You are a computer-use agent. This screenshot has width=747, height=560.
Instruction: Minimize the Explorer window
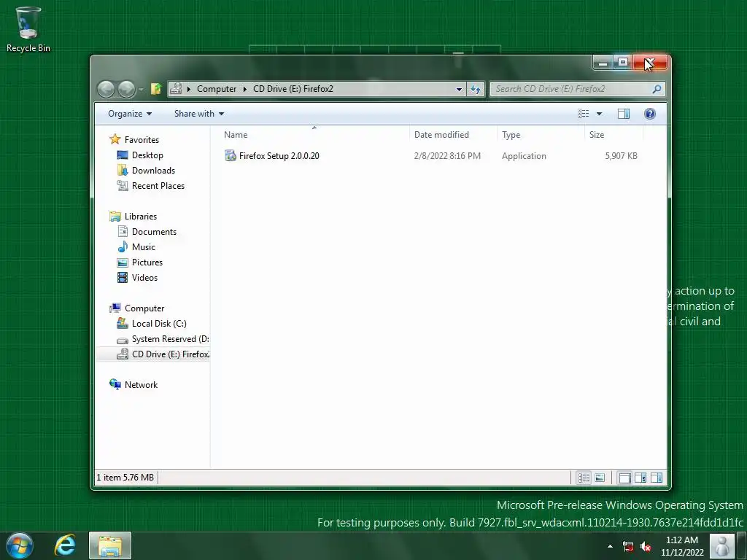(603, 63)
